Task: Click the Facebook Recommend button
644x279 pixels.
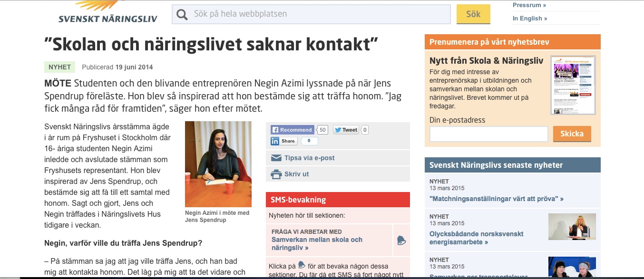Action: (x=292, y=130)
